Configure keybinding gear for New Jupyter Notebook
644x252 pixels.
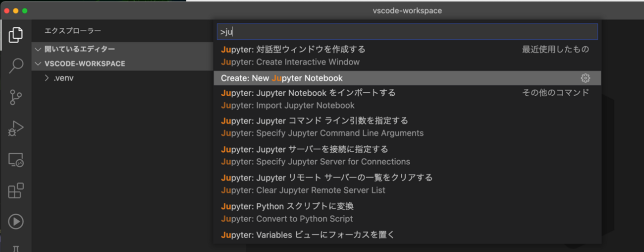click(x=586, y=78)
